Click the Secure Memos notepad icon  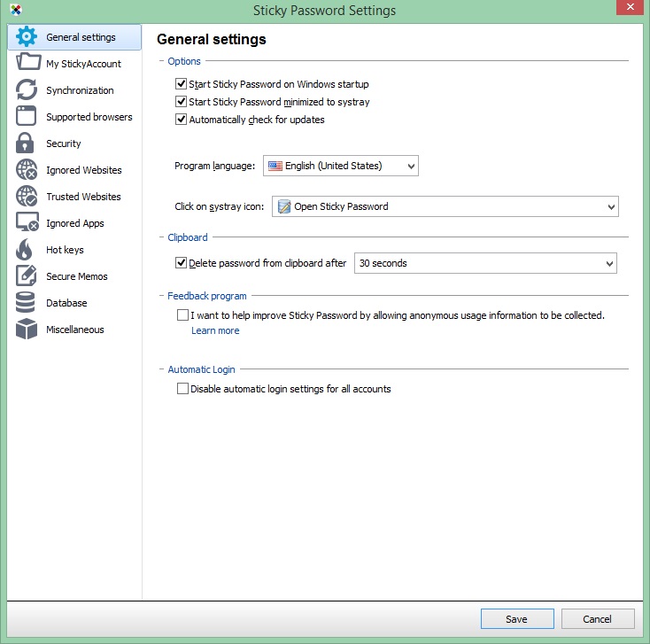tap(26, 275)
